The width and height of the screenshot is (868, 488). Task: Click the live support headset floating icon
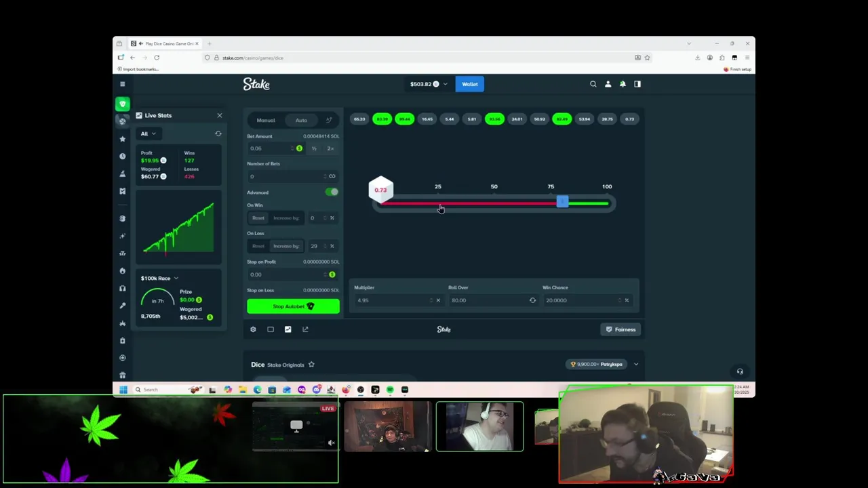(x=740, y=371)
